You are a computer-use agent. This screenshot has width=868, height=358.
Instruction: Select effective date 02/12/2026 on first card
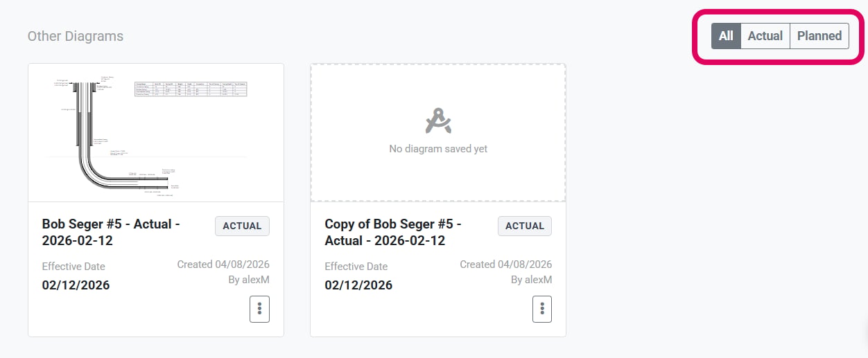coord(76,285)
